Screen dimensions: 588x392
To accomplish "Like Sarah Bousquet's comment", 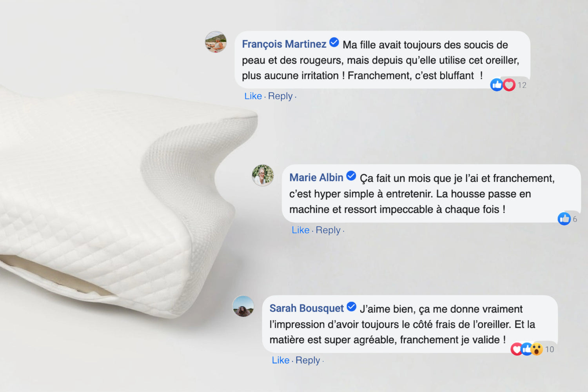I will (281, 360).
